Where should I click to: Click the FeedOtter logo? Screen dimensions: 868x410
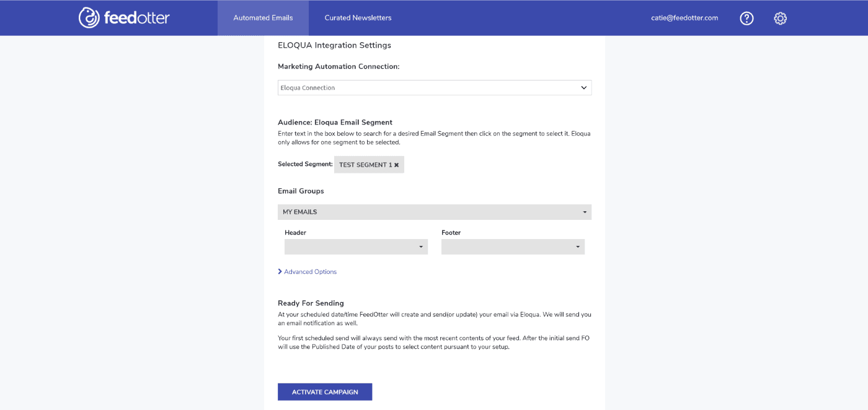[124, 18]
